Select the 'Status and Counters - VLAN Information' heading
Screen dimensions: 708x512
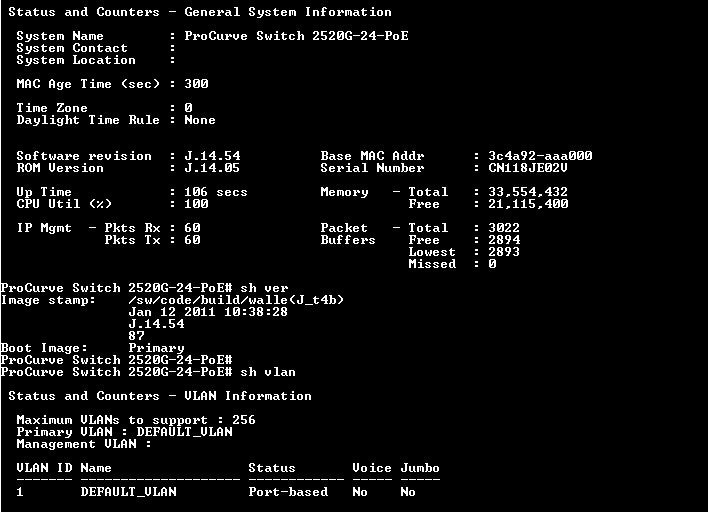coord(160,396)
